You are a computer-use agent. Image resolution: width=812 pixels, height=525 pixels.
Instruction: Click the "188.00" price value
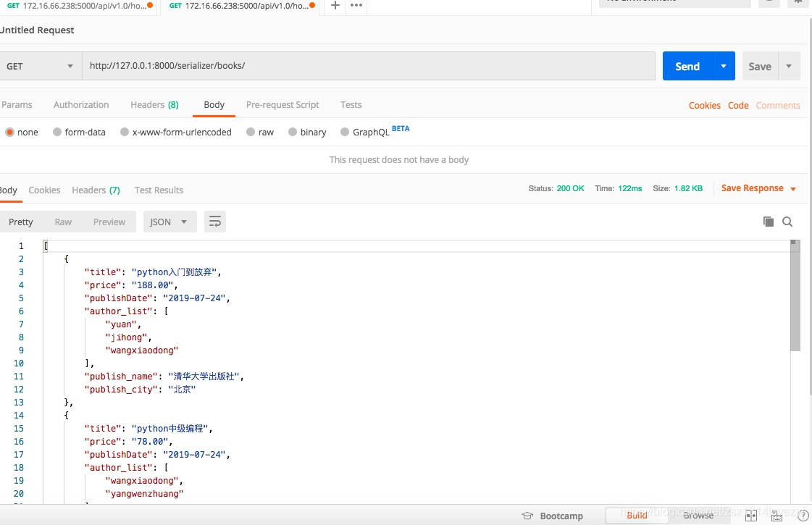(152, 285)
